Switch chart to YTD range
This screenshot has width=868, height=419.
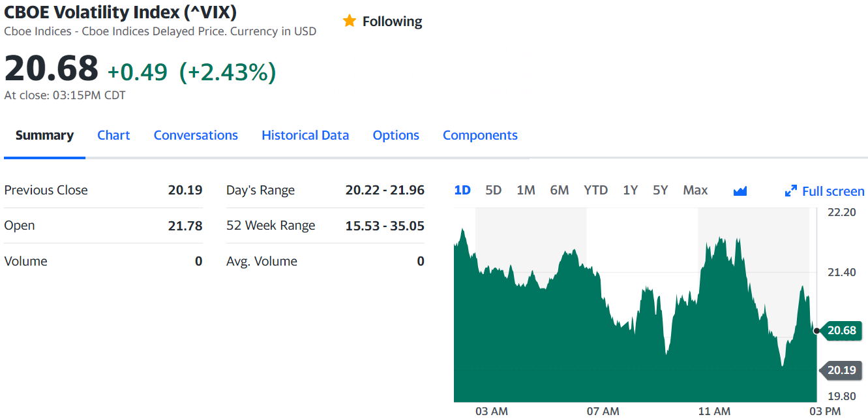click(595, 190)
